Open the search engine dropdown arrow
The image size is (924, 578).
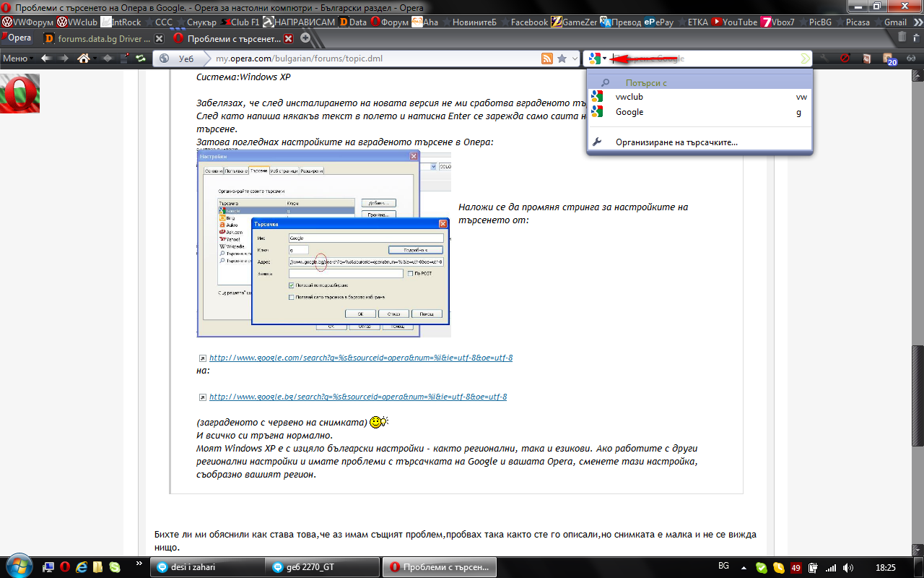[605, 59]
